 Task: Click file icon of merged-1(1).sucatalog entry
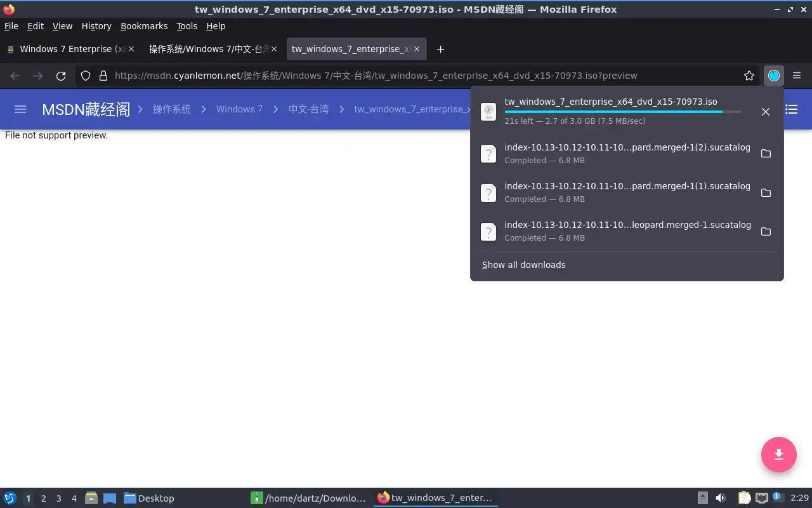pyautogui.click(x=488, y=193)
